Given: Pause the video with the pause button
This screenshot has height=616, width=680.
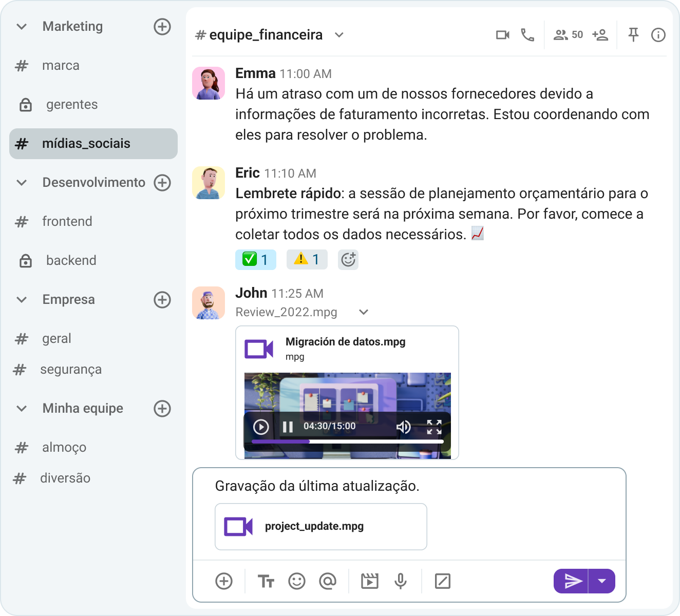Looking at the screenshot, I should (288, 427).
